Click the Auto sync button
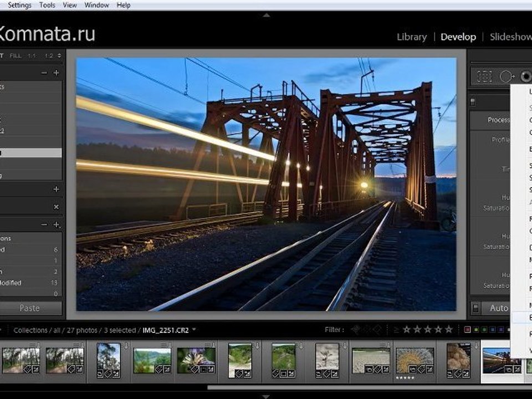 [497, 308]
